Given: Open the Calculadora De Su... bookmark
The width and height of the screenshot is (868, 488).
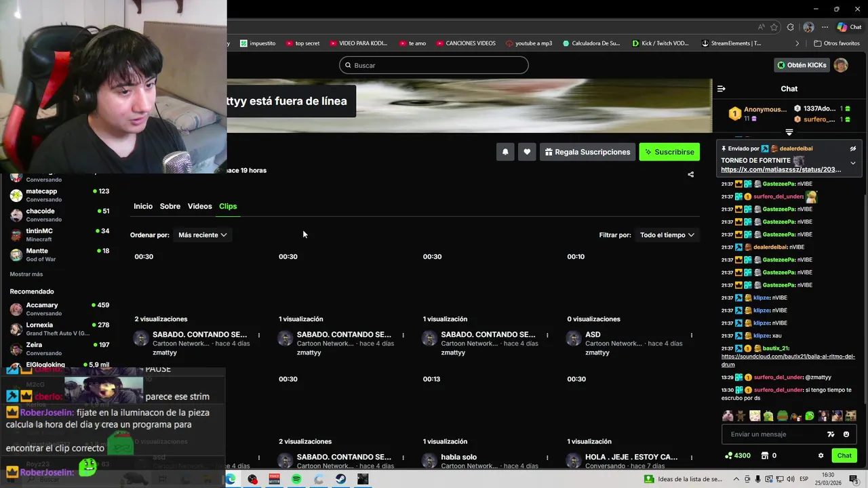Looking at the screenshot, I should pos(591,43).
